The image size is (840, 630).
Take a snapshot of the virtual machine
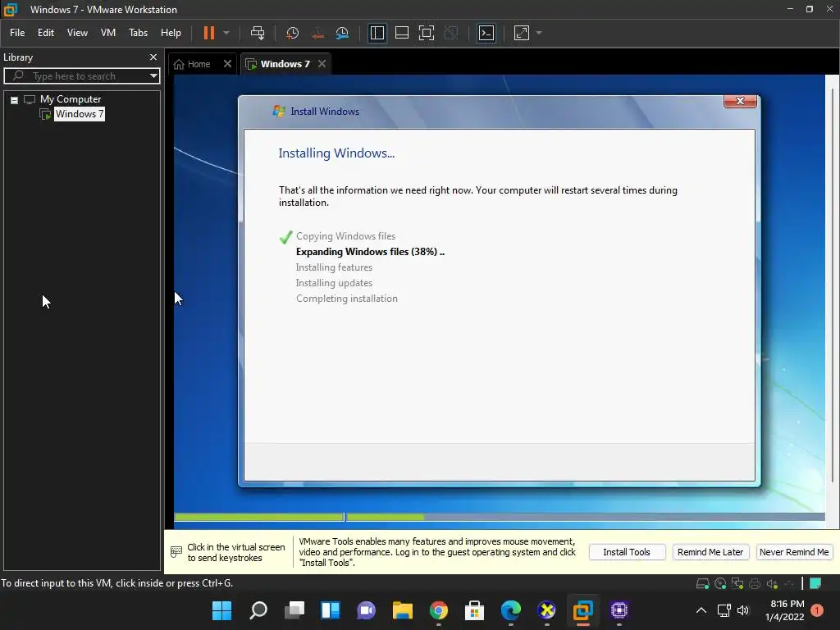tap(293, 33)
